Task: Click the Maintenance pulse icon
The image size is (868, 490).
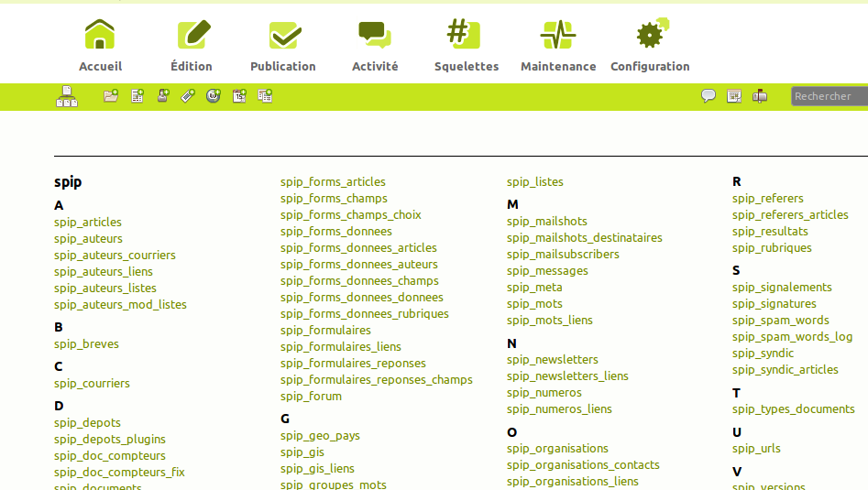Action: (558, 34)
